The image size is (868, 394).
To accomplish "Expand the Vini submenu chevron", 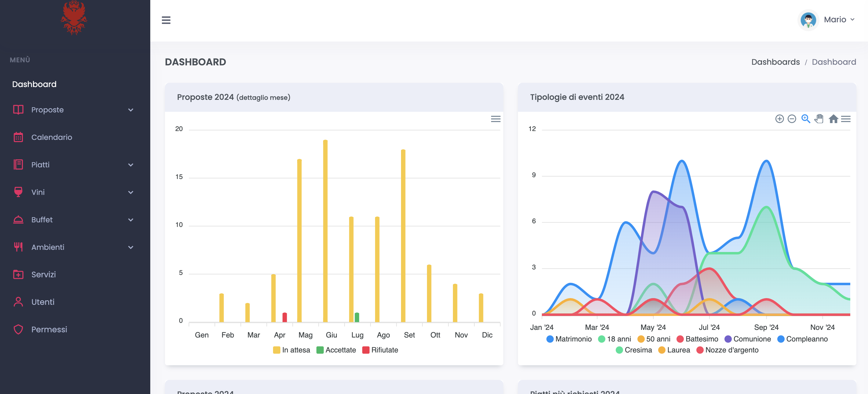I will (131, 192).
